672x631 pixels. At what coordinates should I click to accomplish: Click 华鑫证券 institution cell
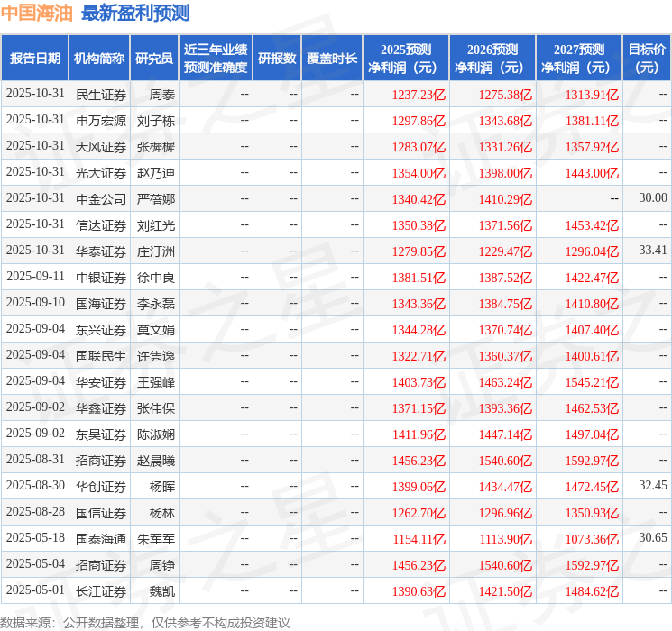click(x=101, y=408)
